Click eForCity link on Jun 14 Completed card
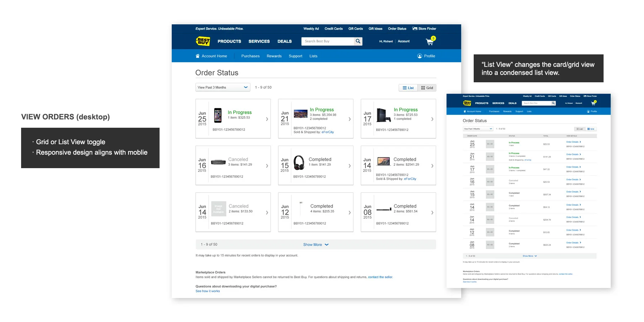The image size is (644, 322). coord(410,179)
